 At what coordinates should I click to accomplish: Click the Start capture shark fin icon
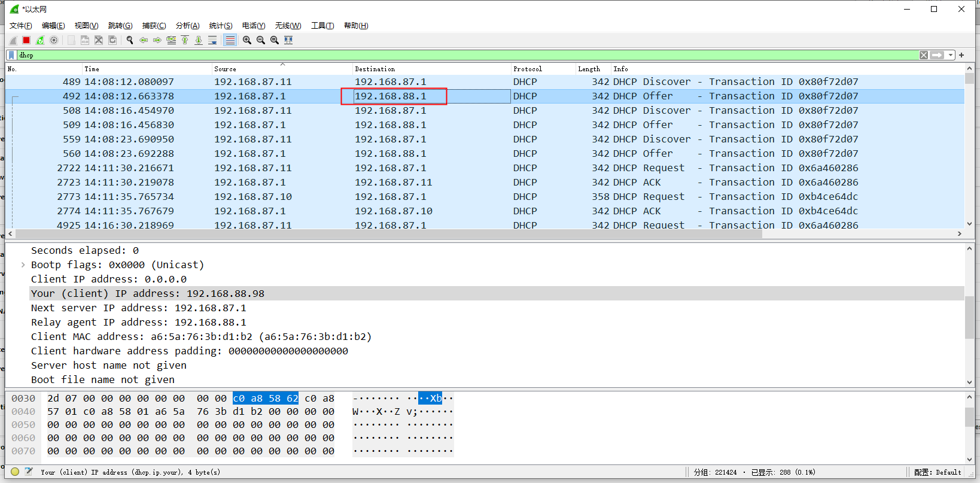pos(13,40)
